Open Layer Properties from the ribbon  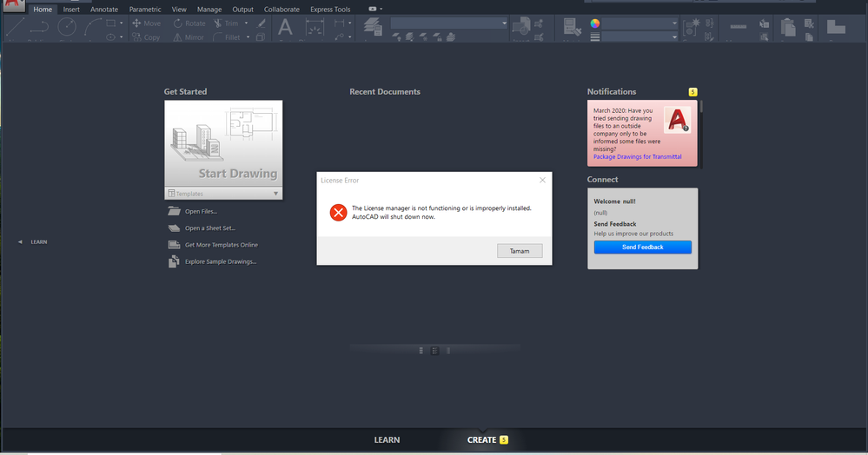click(373, 28)
